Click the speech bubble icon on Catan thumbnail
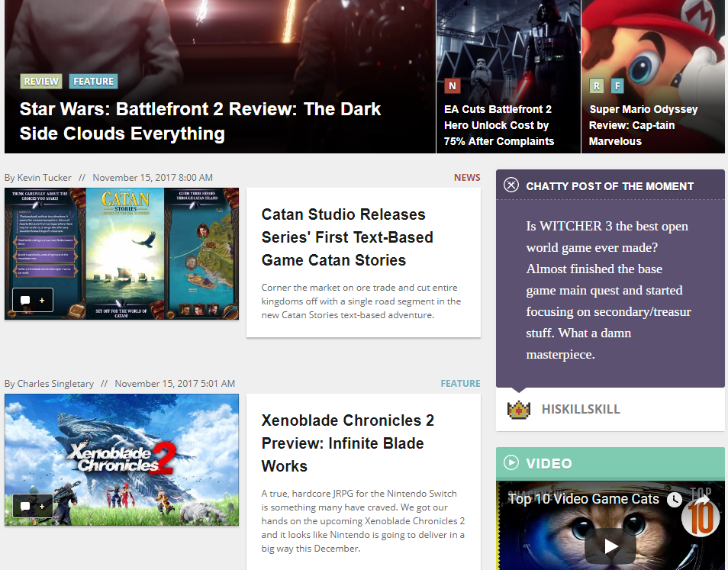The height and width of the screenshot is (570, 728). [25, 301]
